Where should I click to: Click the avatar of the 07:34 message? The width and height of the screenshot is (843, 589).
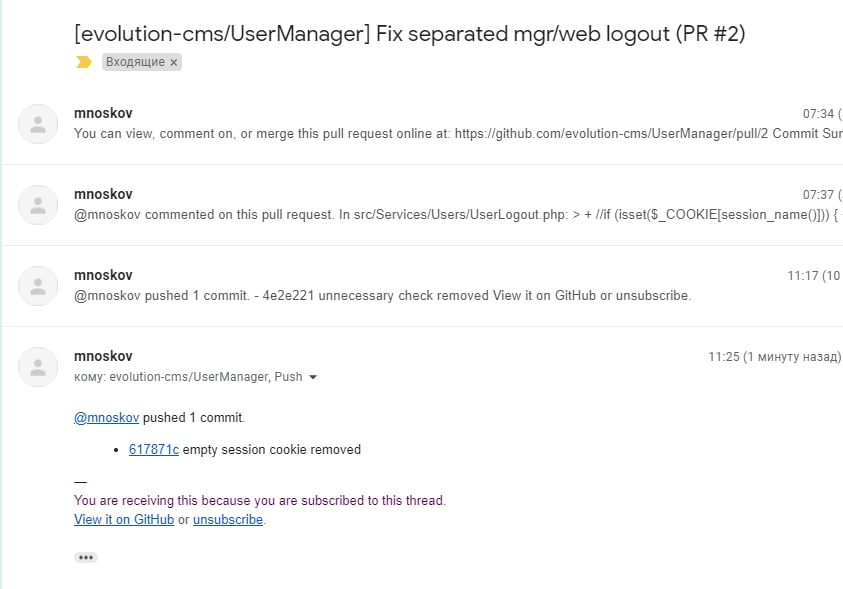click(38, 124)
